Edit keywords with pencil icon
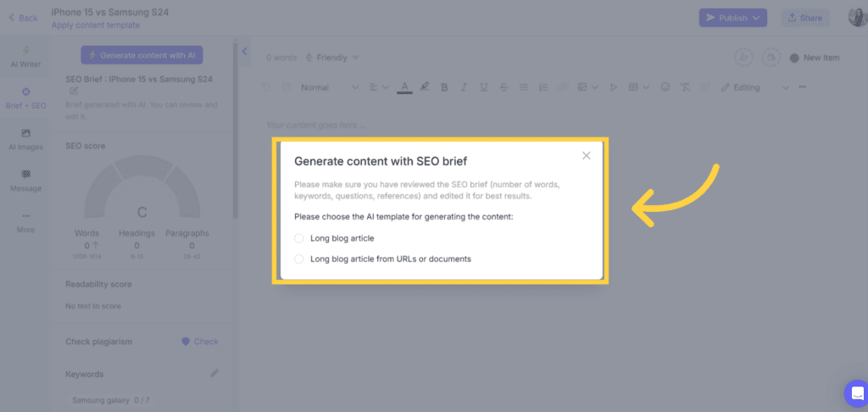Screen dimensions: 868x412 [214, 373]
